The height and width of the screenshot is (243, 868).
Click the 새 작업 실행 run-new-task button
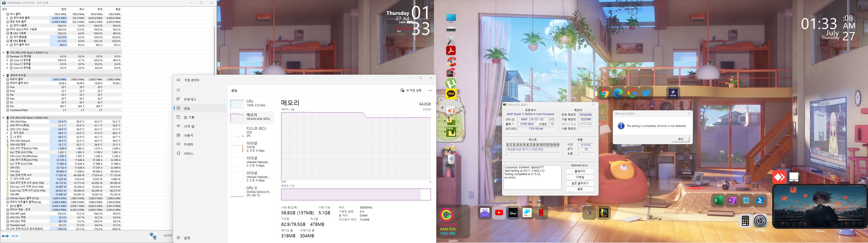click(411, 90)
